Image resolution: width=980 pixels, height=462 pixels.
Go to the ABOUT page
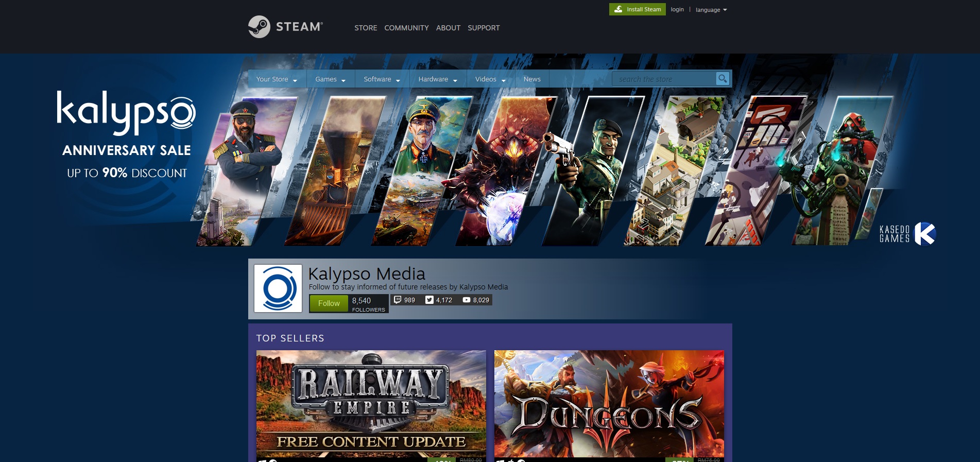point(448,28)
